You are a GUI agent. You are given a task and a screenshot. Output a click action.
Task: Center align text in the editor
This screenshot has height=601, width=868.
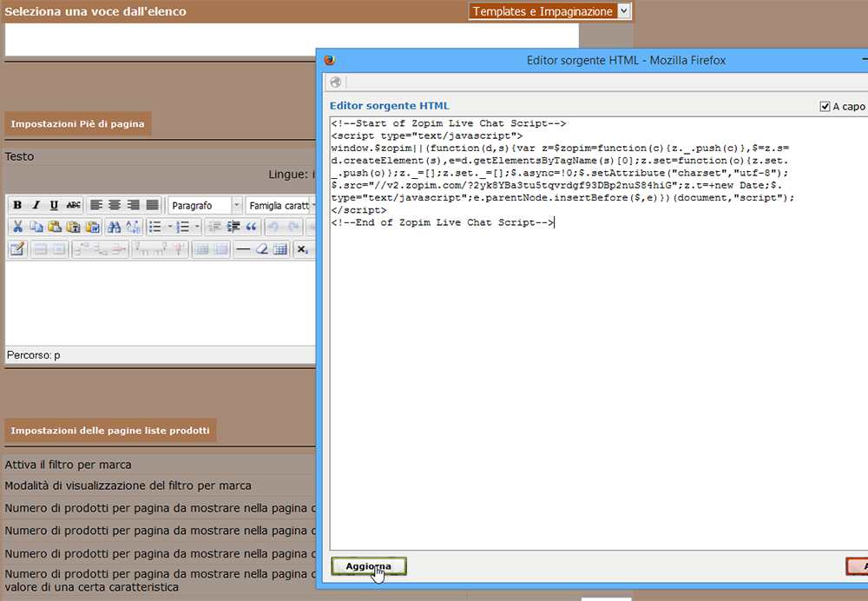(115, 206)
